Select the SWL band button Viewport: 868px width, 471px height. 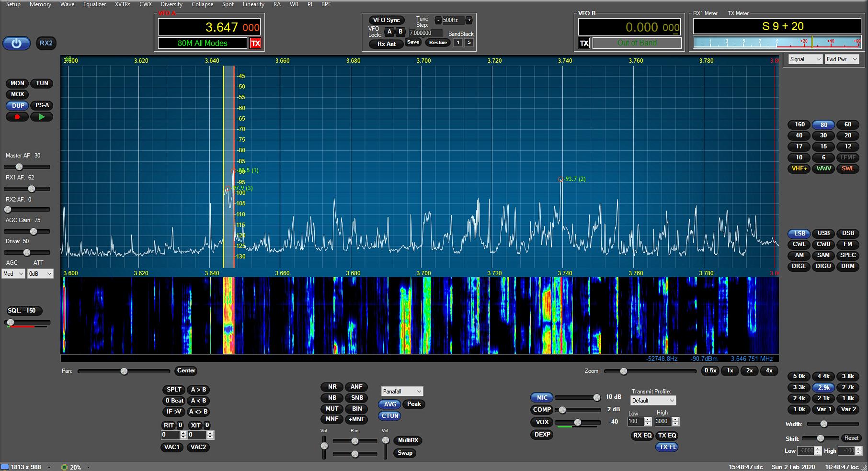tap(847, 168)
